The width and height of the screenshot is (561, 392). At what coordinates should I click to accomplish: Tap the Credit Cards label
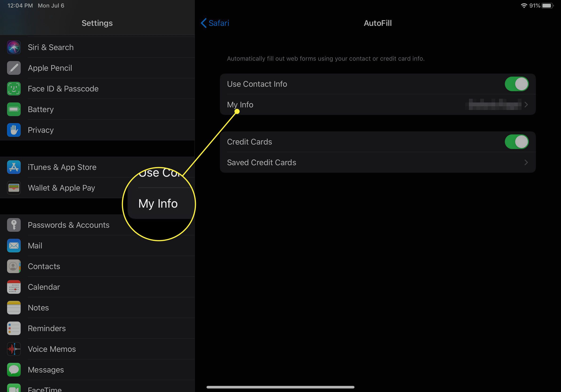(x=249, y=142)
